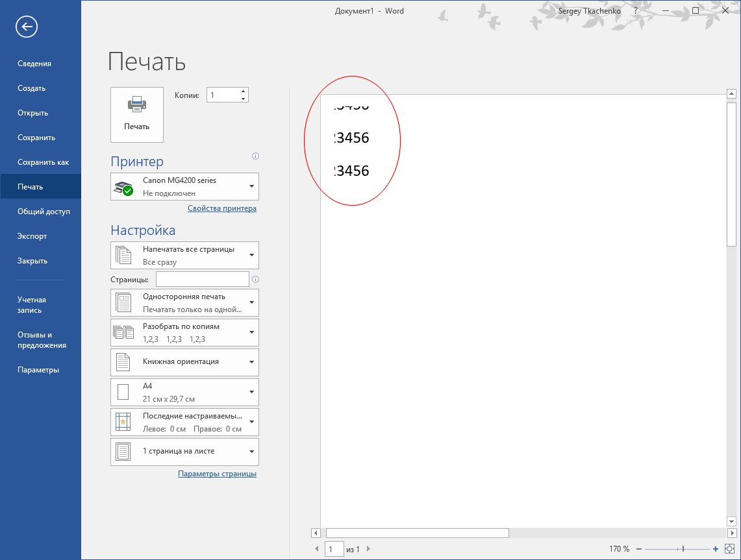741x560 pixels.
Task: Click the A4 paper size icon
Action: pyautogui.click(x=123, y=392)
